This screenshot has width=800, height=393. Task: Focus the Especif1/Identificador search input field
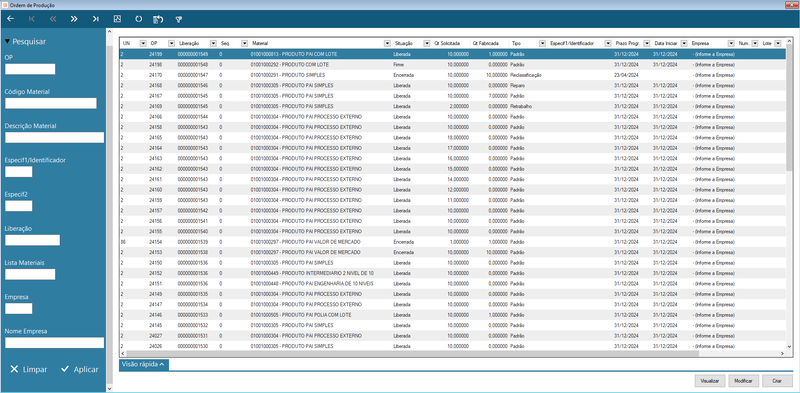coord(18,171)
